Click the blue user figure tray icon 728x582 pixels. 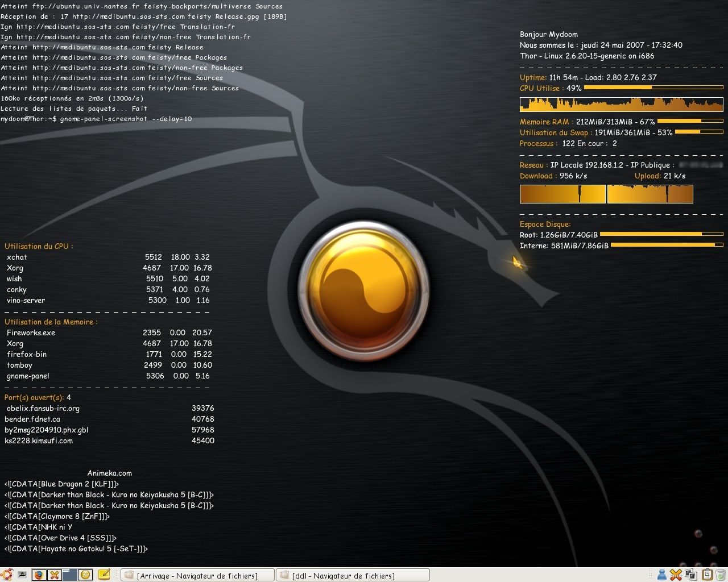[x=662, y=575]
